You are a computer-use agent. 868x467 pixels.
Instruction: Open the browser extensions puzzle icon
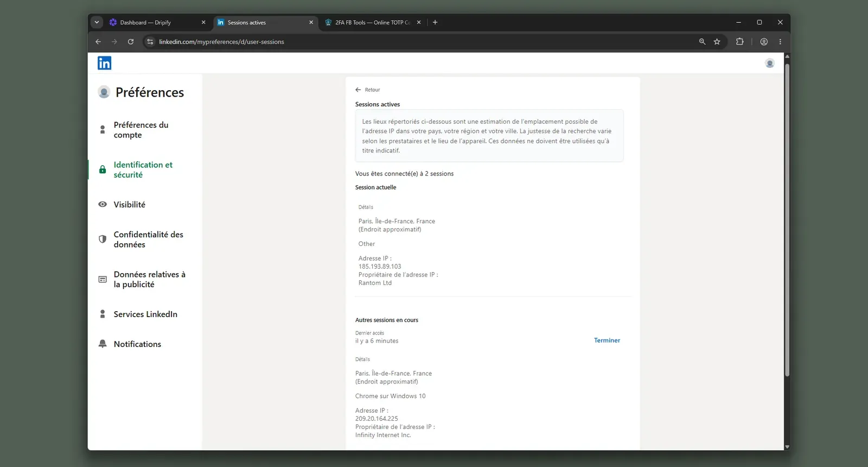point(739,42)
